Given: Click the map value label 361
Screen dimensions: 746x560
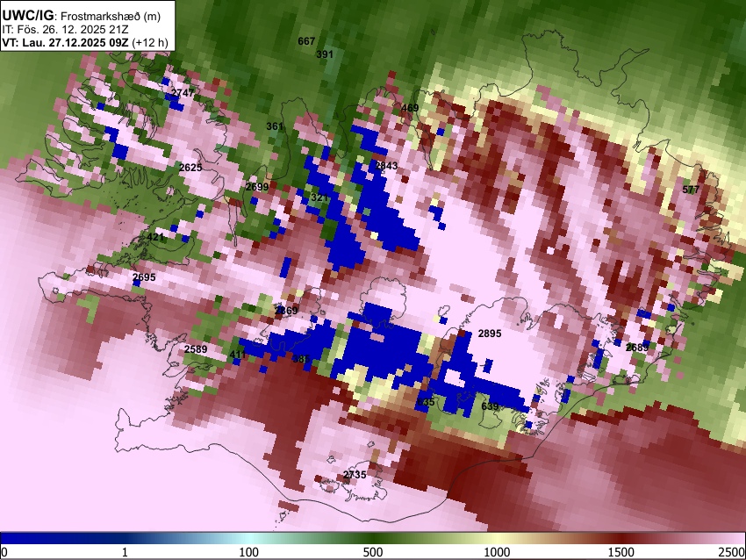Looking at the screenshot, I should pos(275,126).
